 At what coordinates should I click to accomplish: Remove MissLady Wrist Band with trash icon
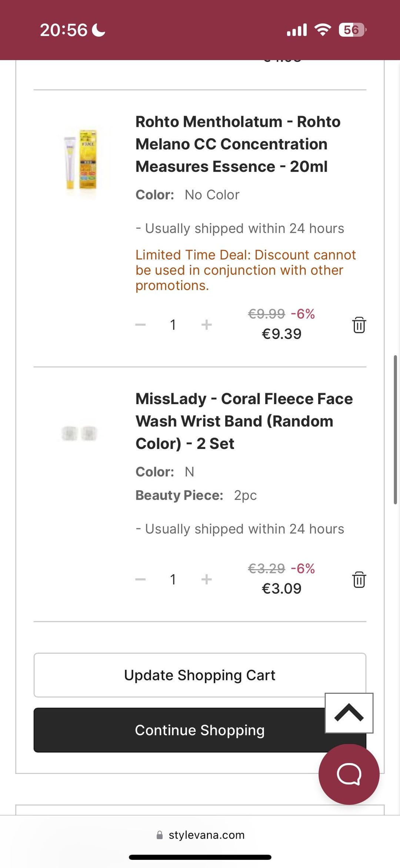359,580
